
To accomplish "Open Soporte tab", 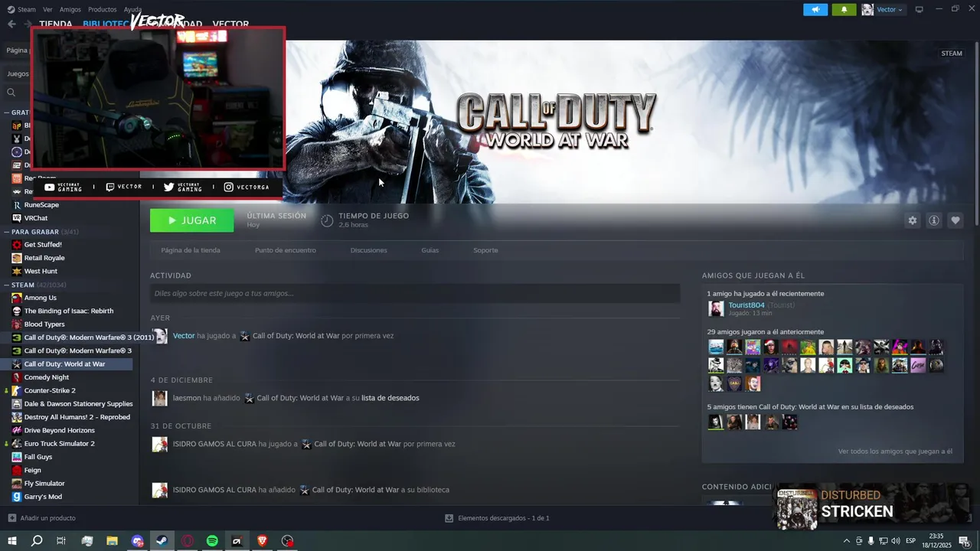I will point(485,250).
